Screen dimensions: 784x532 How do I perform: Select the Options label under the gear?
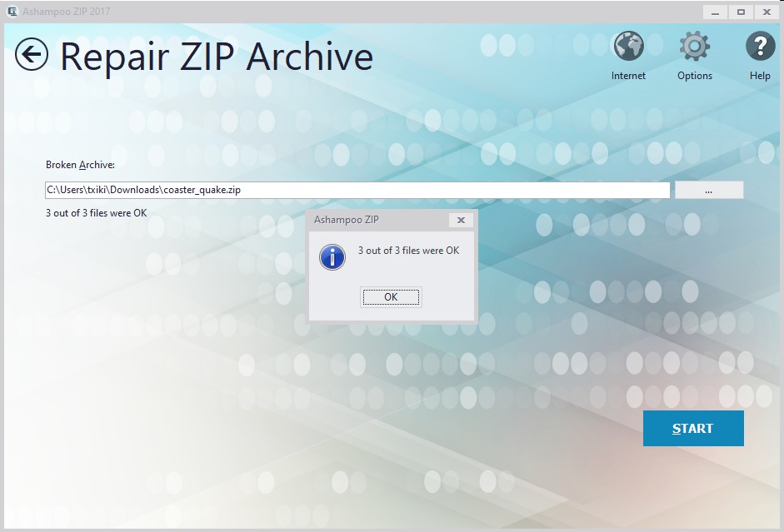[694, 75]
